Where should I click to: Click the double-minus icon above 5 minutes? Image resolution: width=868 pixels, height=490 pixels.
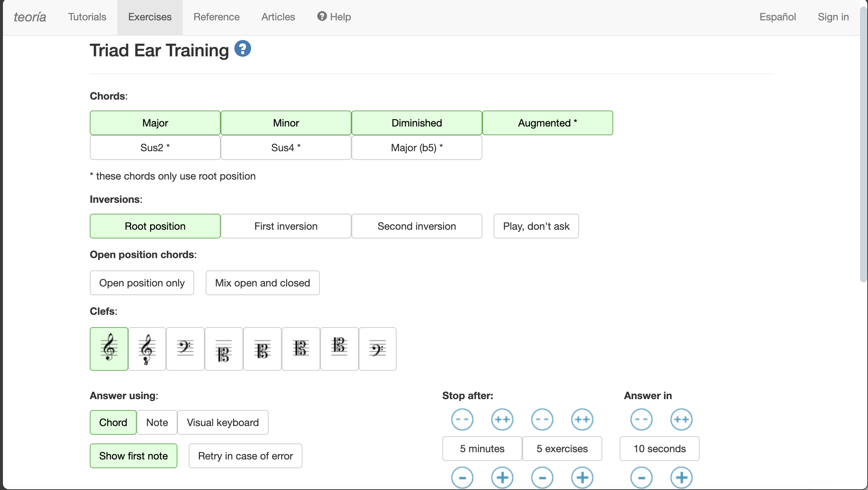[x=462, y=419]
